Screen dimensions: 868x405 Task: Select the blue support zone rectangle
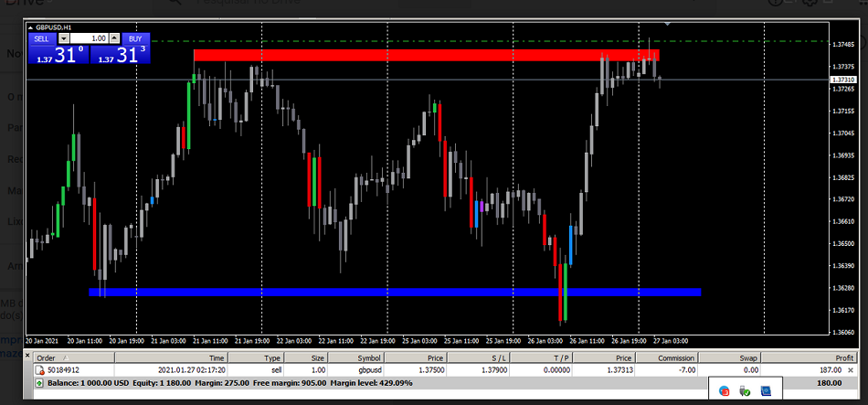[x=395, y=293]
